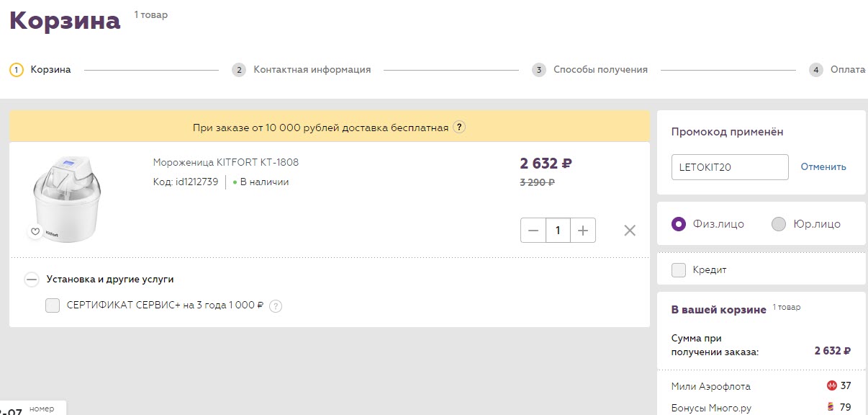868x415 pixels.
Task: Click the Мили Аэрофлота red icon
Action: click(832, 385)
